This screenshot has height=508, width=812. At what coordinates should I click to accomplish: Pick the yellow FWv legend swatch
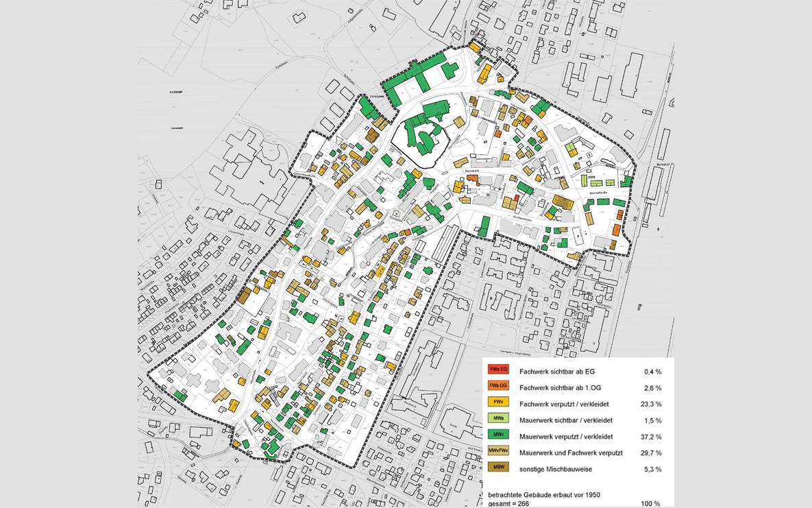[498, 402]
